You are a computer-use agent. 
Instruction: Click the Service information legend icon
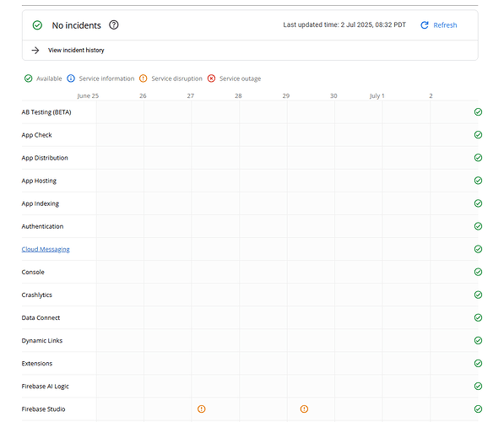pyautogui.click(x=71, y=78)
